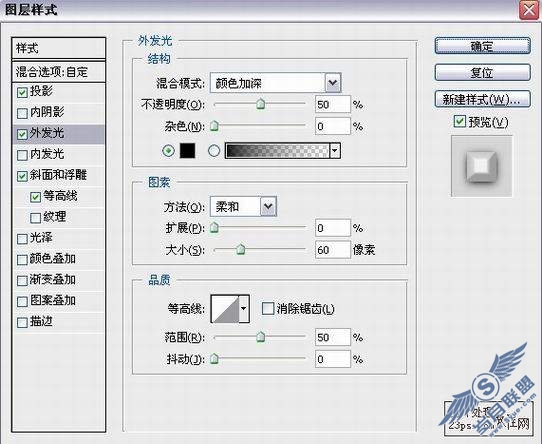Screen dimensions: 542x444
Task: Select the 颜色叠加 color overlay list entry
Action: [x=58, y=259]
